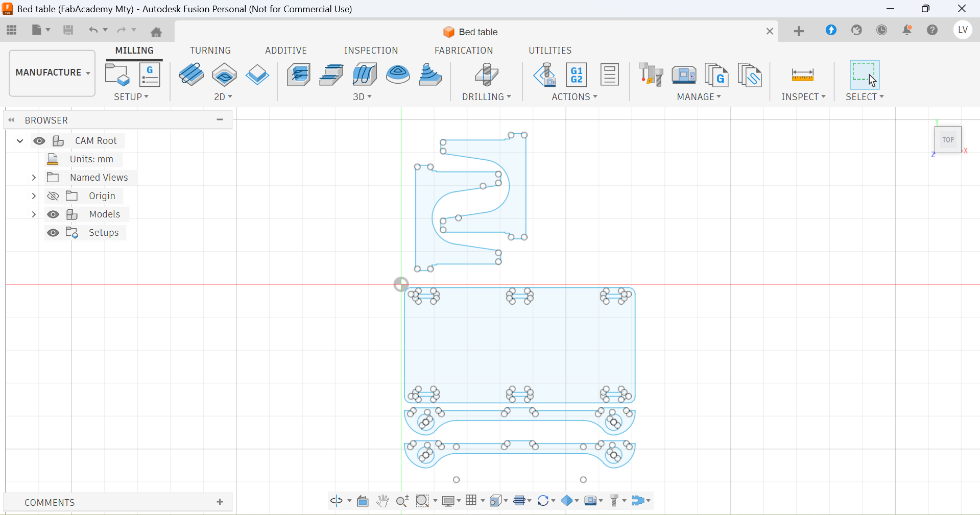Open the MANAGE dropdown
The height and width of the screenshot is (515, 980).
point(699,97)
